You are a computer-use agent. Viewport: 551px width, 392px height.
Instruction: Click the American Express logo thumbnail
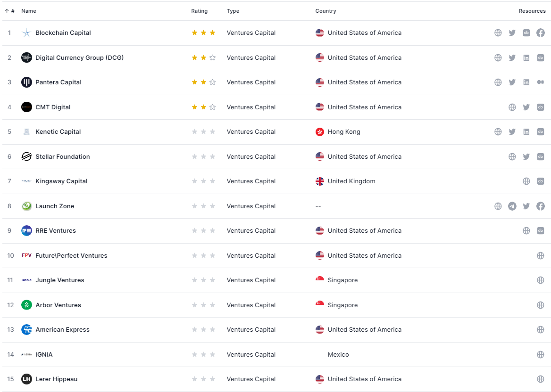26,330
